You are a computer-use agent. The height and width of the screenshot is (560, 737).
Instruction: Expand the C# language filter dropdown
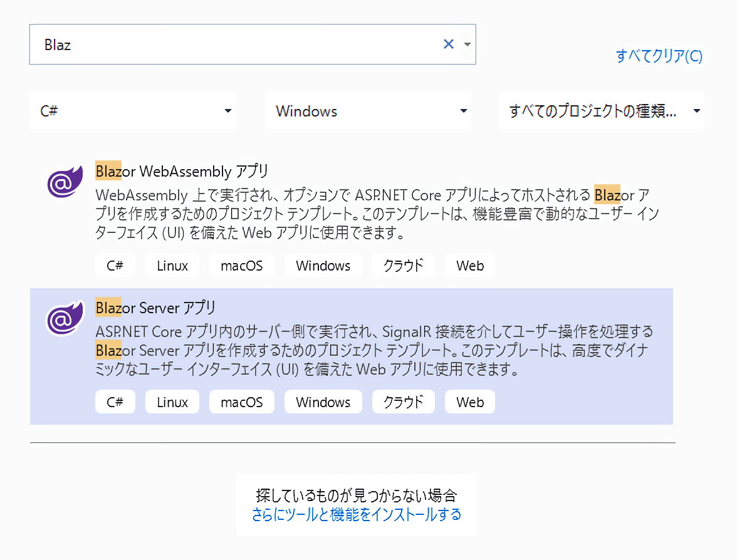coord(227,111)
